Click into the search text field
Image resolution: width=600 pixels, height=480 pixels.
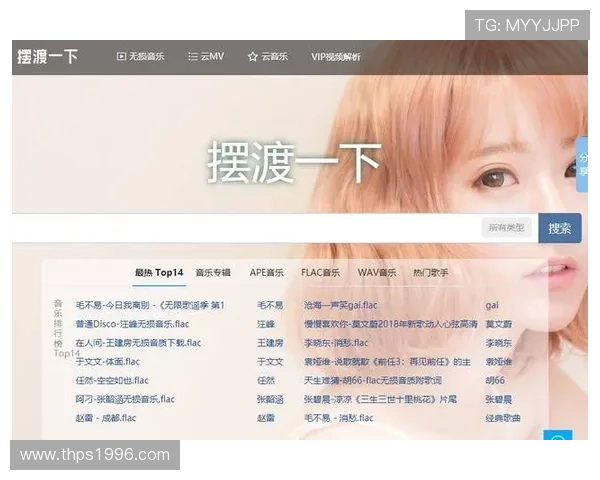pyautogui.click(x=240, y=228)
